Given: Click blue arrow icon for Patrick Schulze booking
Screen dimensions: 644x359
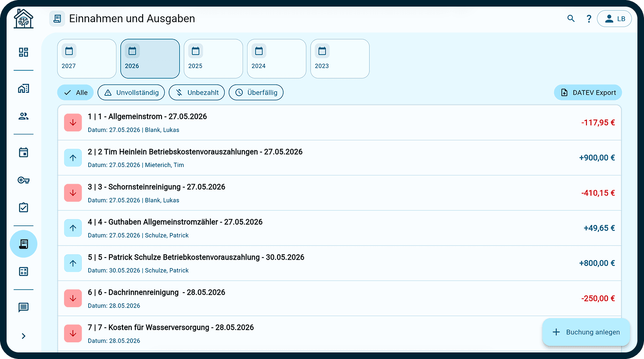Looking at the screenshot, I should (x=73, y=263).
